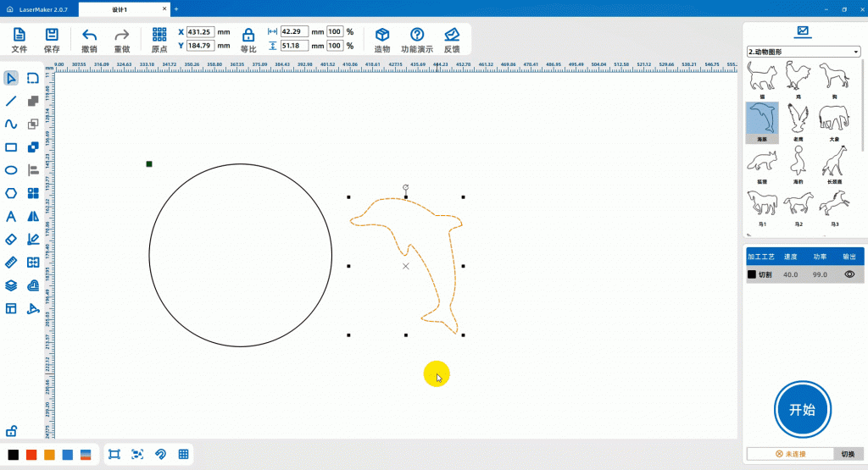Pick the orange color swatch

[49, 455]
